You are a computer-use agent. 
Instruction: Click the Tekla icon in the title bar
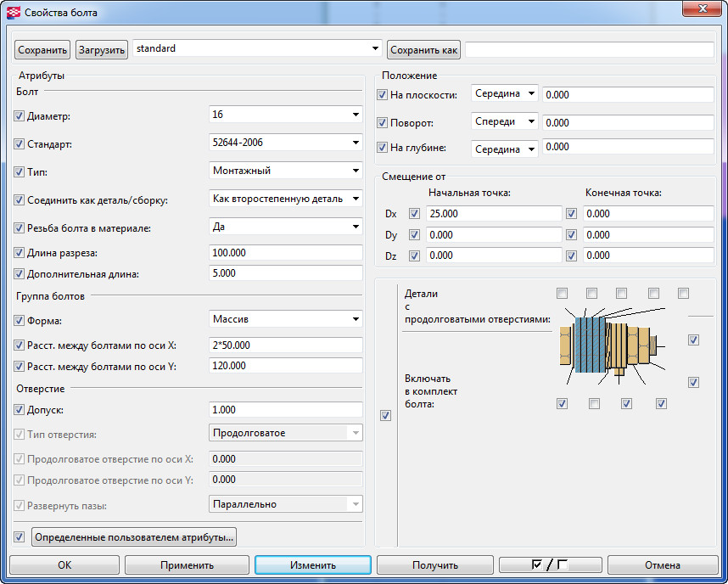tap(13, 13)
